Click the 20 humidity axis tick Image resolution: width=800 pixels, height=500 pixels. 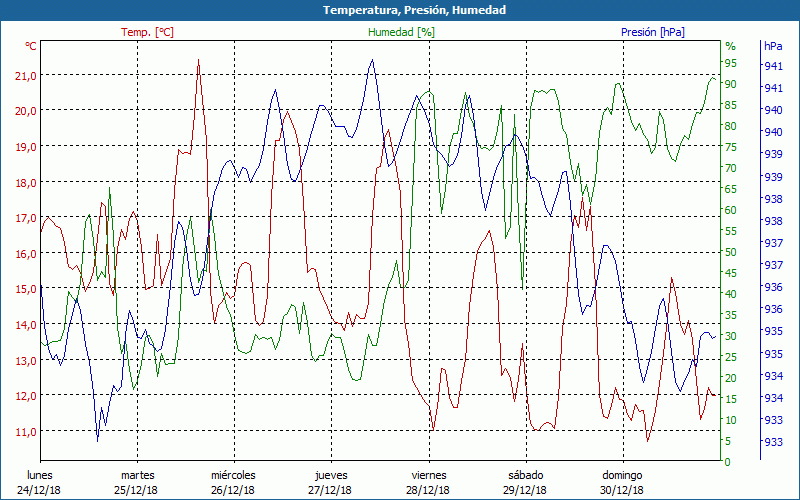click(731, 378)
